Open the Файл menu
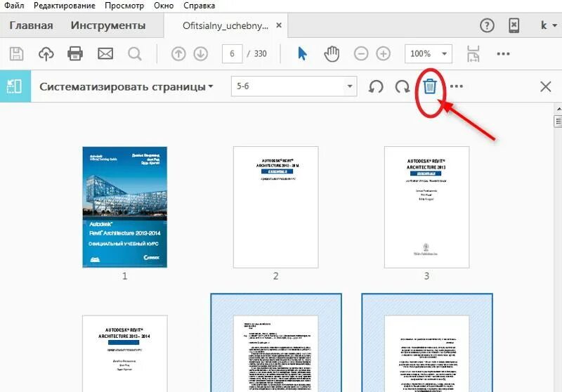Viewport: 562px width, 392px height. click(x=14, y=6)
